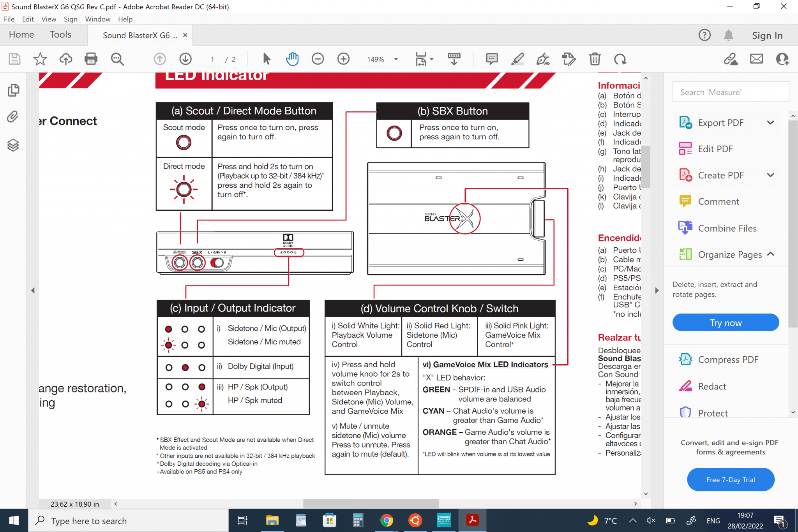
Task: Expand the Export PDF options
Action: (770, 123)
